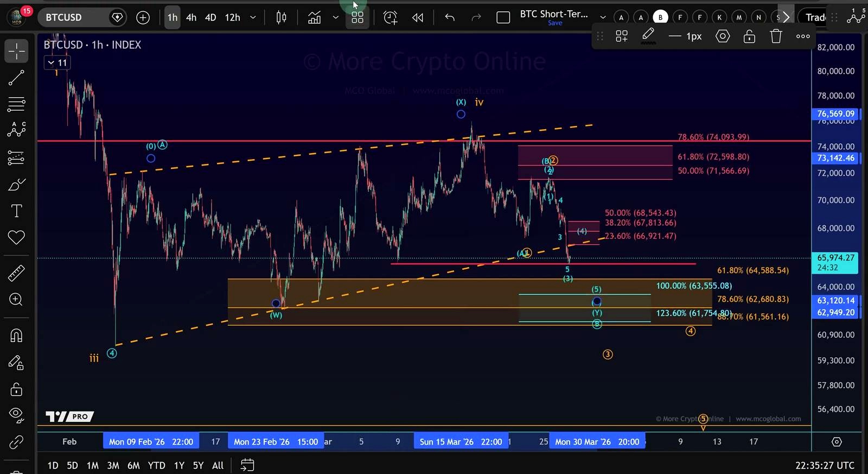
Task: Open the chart patterns tool group
Action: pyautogui.click(x=16, y=130)
